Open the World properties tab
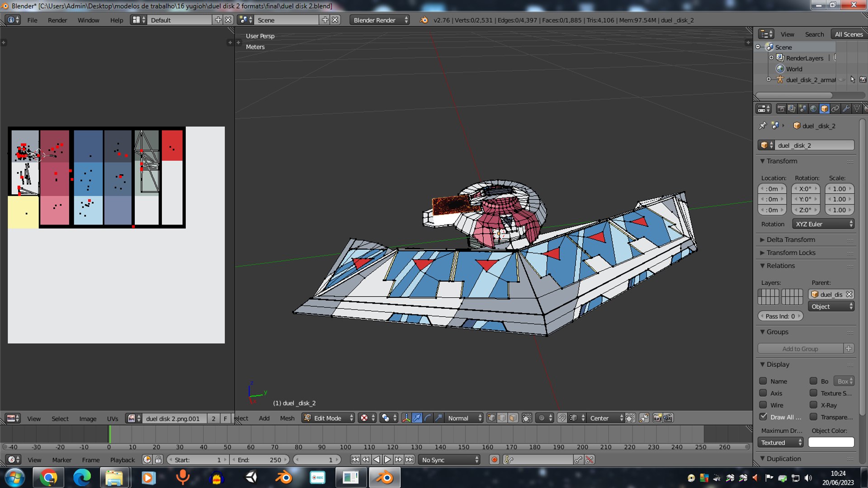Viewport: 868px width, 488px height. coord(813,108)
